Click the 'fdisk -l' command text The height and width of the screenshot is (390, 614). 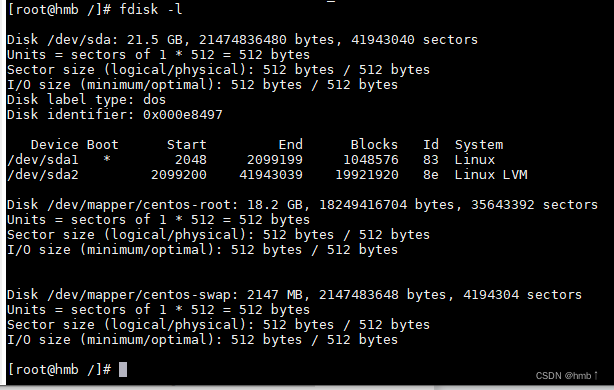pos(151,9)
